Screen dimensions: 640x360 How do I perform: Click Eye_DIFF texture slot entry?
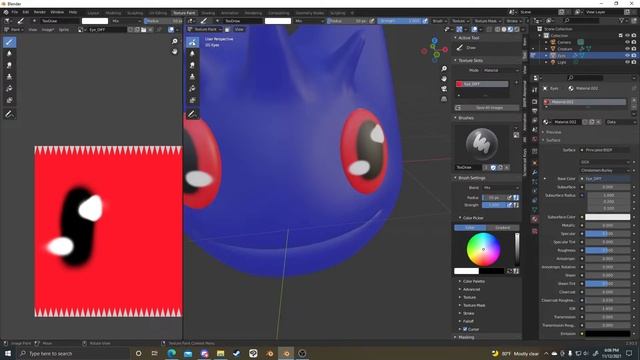click(x=482, y=84)
